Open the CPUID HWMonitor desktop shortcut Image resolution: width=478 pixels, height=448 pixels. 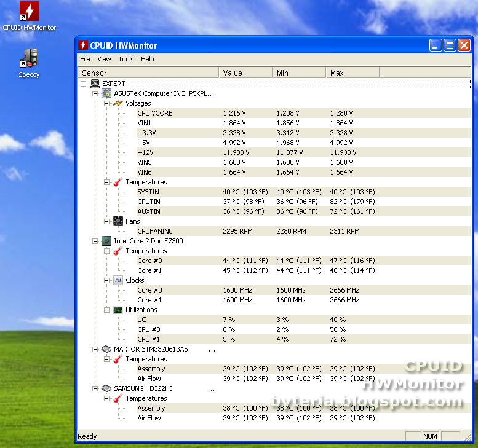click(30, 16)
